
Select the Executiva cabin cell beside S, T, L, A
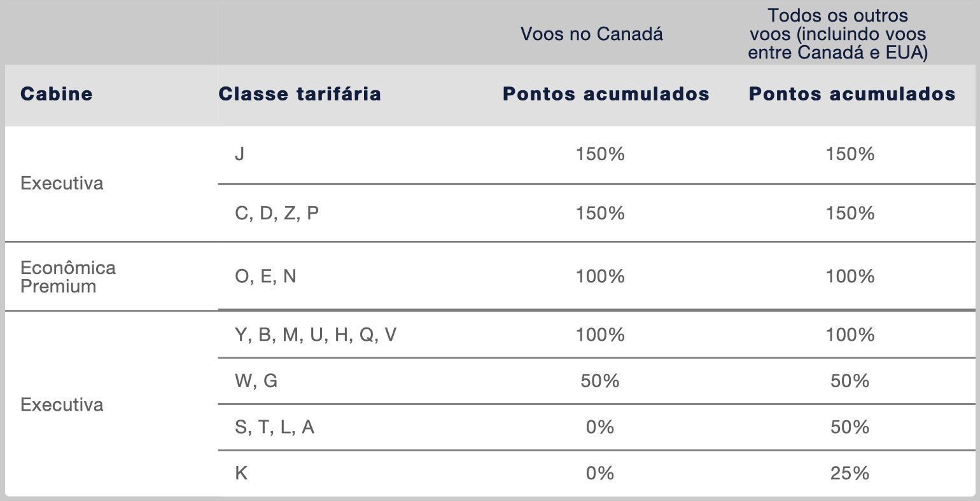click(62, 405)
